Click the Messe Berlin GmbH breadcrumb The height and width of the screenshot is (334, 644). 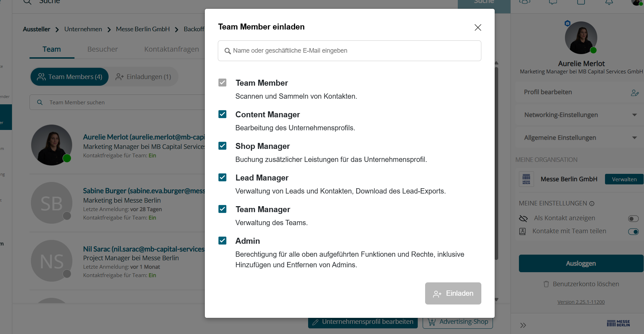(143, 29)
